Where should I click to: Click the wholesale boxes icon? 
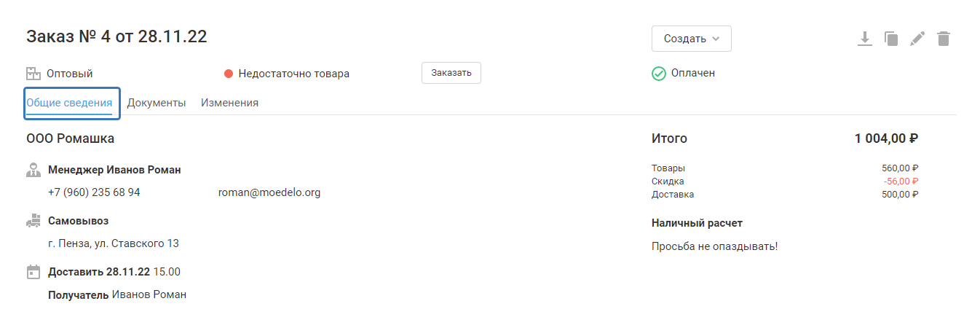(x=33, y=74)
